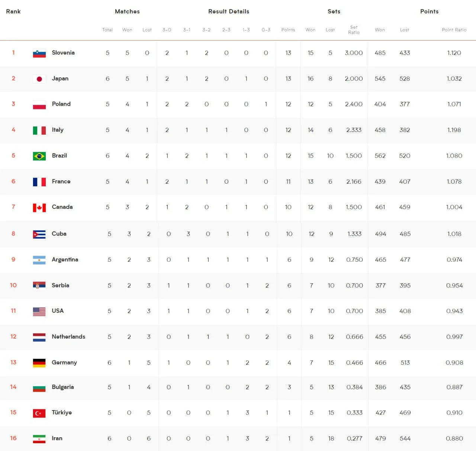Screen dimensions: 476x451
Task: Select the USA flag icon
Action: pyautogui.click(x=39, y=311)
